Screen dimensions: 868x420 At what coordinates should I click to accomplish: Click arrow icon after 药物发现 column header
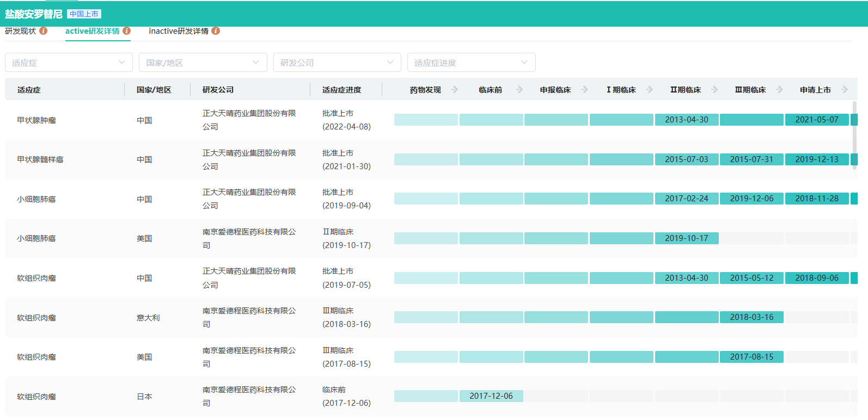tap(455, 90)
